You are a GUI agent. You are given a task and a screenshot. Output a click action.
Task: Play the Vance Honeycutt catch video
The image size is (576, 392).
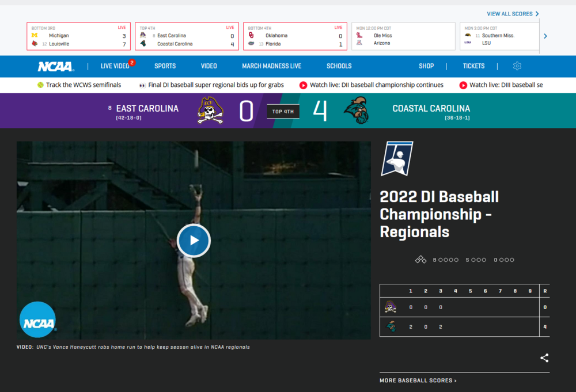pos(194,241)
